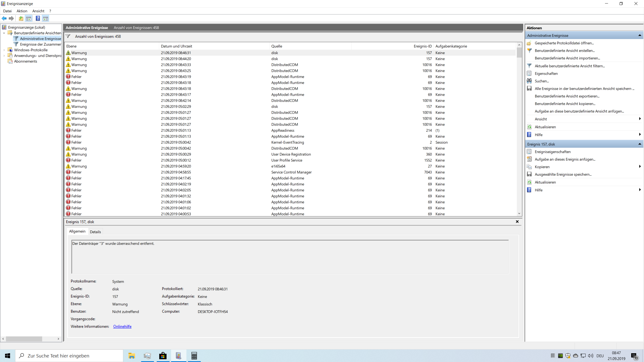Screen dimensions: 644x362
Task: Click the back arrow toolbar icon
Action: coord(4,18)
